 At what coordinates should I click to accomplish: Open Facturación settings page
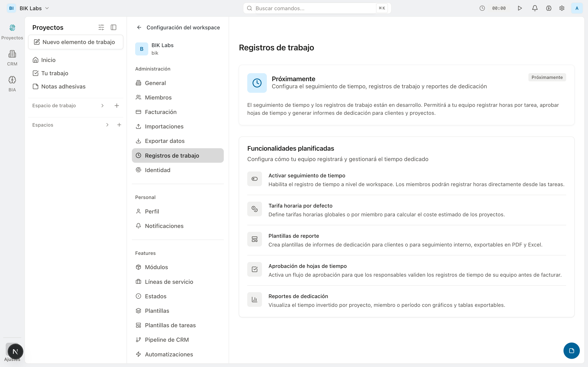pyautogui.click(x=161, y=112)
